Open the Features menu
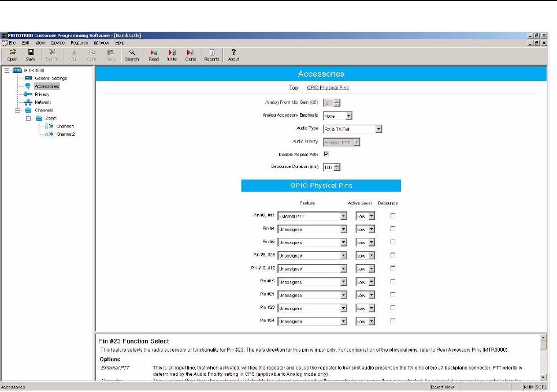Image resolution: width=557 pixels, height=392 pixels. click(x=79, y=43)
